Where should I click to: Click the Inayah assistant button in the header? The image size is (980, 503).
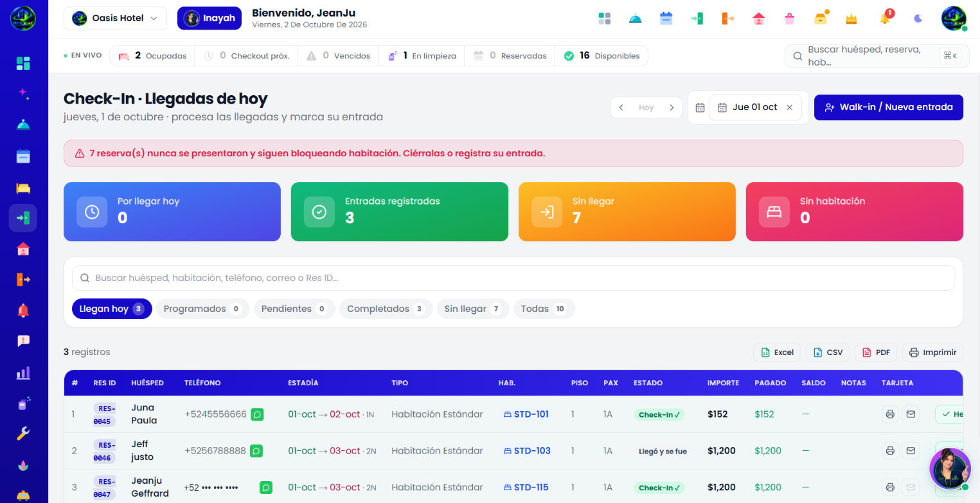(x=209, y=18)
